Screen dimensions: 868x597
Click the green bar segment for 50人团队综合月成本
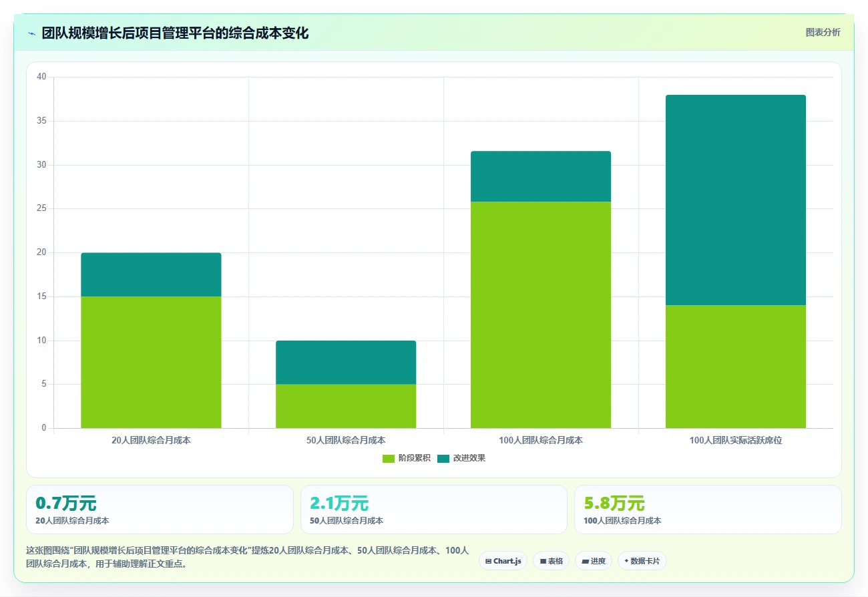tap(346, 406)
